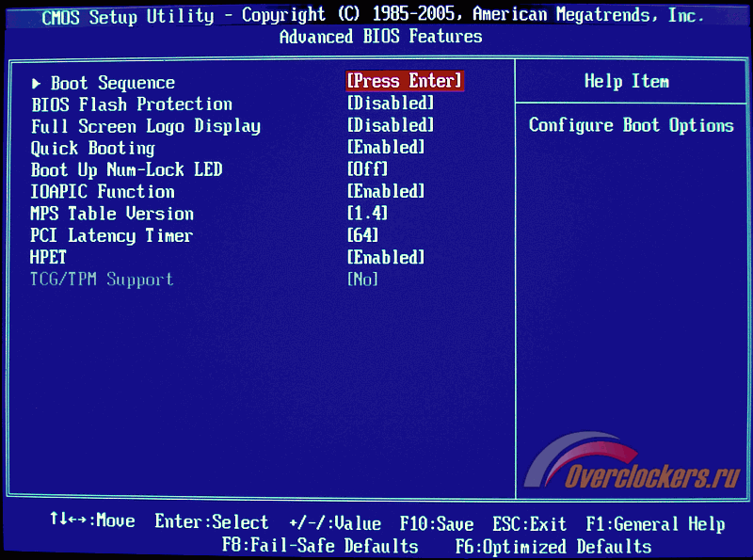
Task: Select greyed-out TCG/TPM Support option
Action: click(x=102, y=280)
